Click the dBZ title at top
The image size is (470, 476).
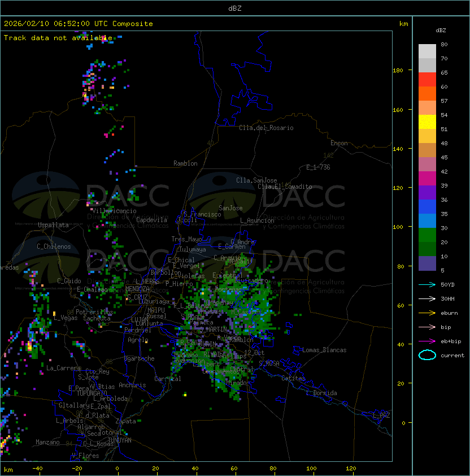235,8
